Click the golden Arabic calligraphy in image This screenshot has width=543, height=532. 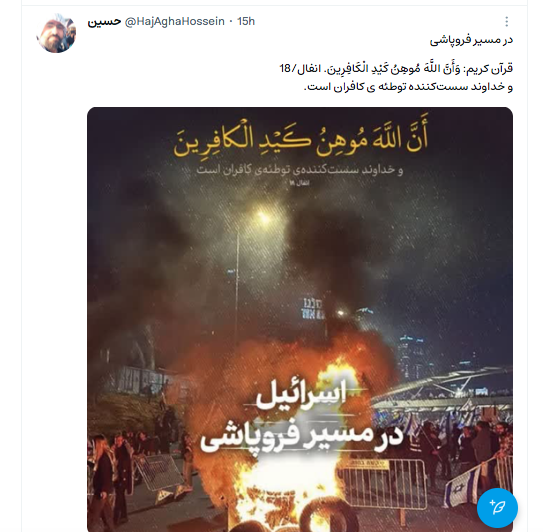point(301,138)
